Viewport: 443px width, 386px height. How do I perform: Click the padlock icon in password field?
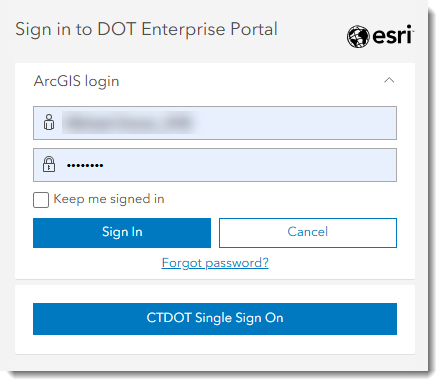click(49, 164)
